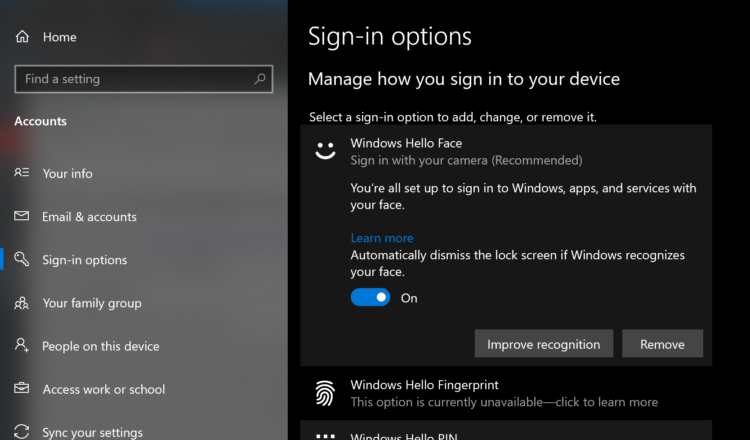Click the search magnifier icon
Viewport: 750px width, 440px height.
[x=260, y=79]
